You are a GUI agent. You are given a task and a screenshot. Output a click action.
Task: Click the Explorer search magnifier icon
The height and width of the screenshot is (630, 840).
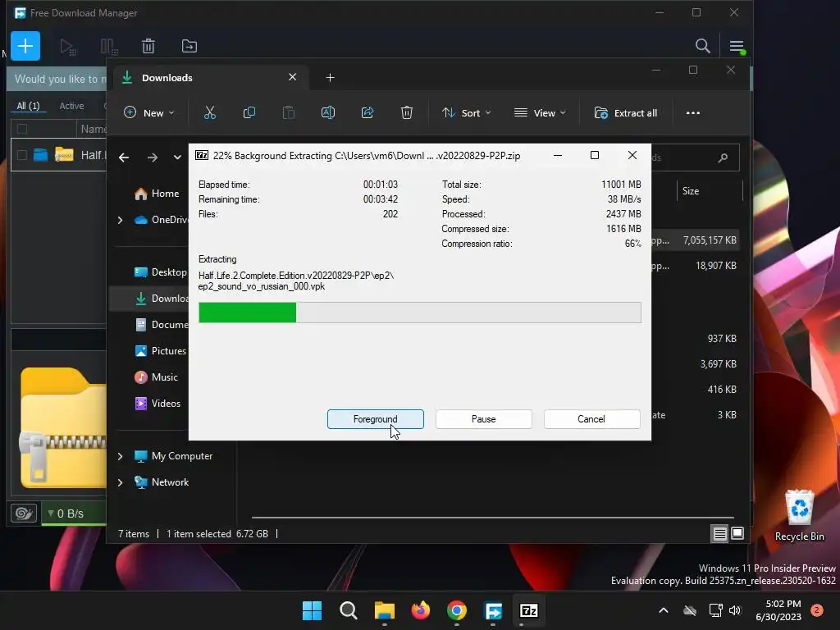pos(723,157)
